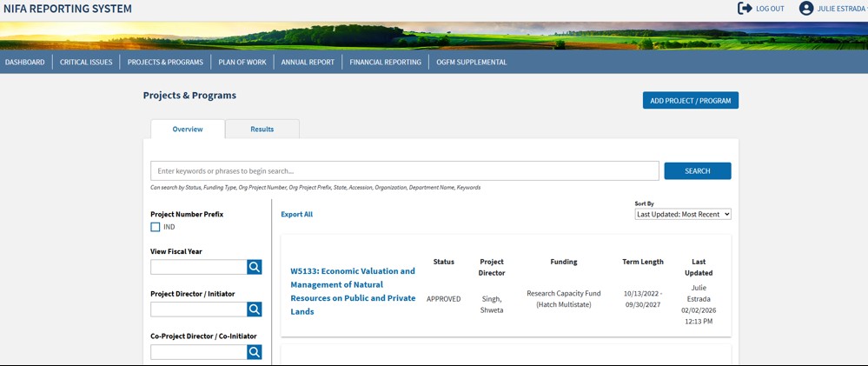Open the W5133 Economic Valuation project link
Image resolution: width=868 pixels, height=366 pixels.
pyautogui.click(x=353, y=291)
